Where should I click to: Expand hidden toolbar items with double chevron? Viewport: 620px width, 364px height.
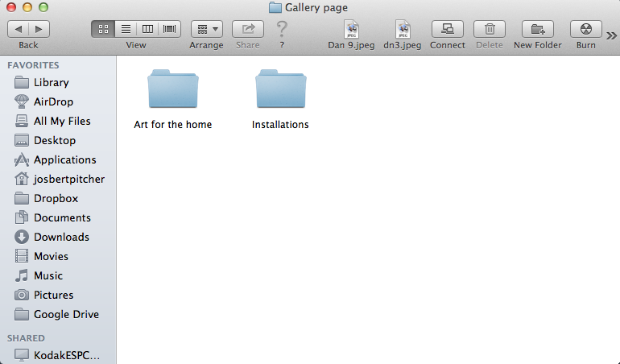click(x=611, y=36)
